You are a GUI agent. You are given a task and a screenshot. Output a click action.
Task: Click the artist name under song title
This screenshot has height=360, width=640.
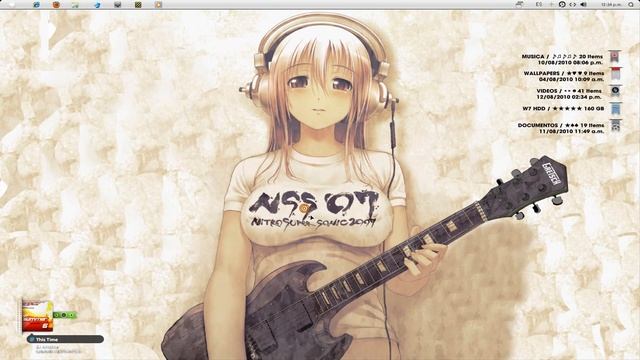coord(48,347)
